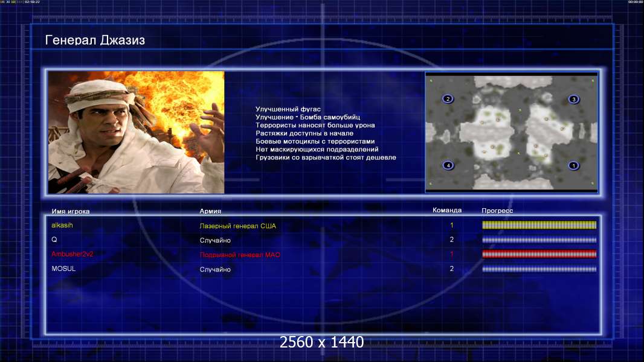The height and width of the screenshot is (362, 644).
Task: Click the Команда column header
Action: (447, 210)
